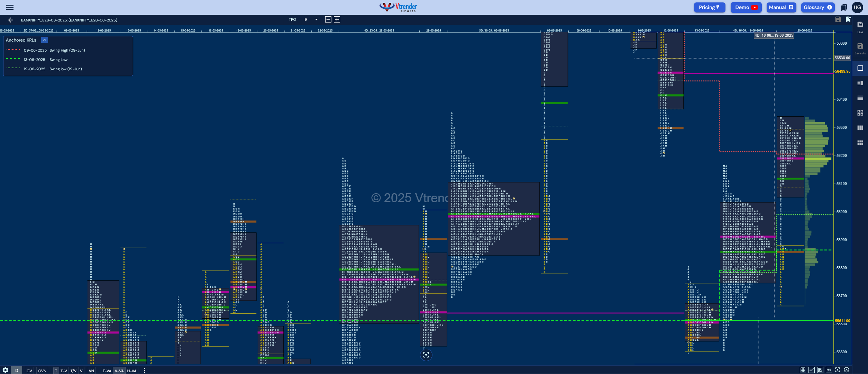
Task: Enable the H-VA value area mode
Action: [x=131, y=371]
